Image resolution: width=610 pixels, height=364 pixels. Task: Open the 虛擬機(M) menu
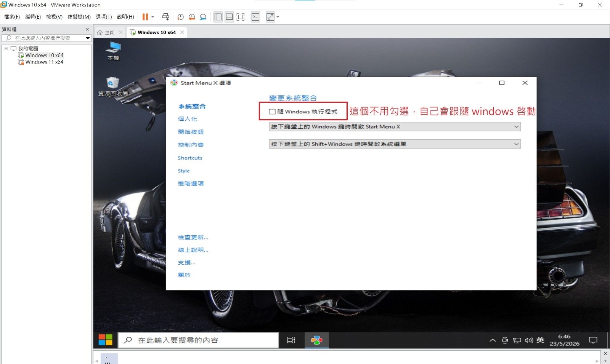pos(79,17)
